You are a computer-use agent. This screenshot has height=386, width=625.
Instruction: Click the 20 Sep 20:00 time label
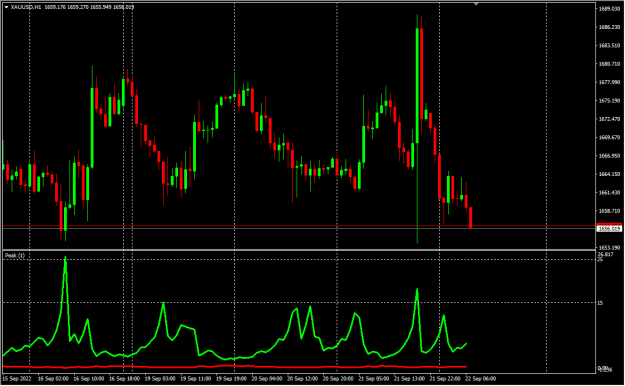coord(338,378)
